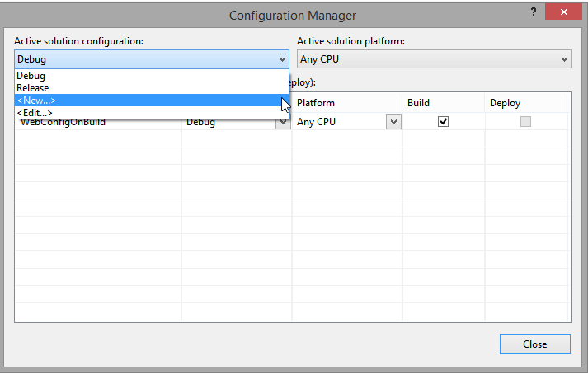The image size is (588, 374).
Task: Close the Configuration Manager window
Action: pyautogui.click(x=563, y=12)
